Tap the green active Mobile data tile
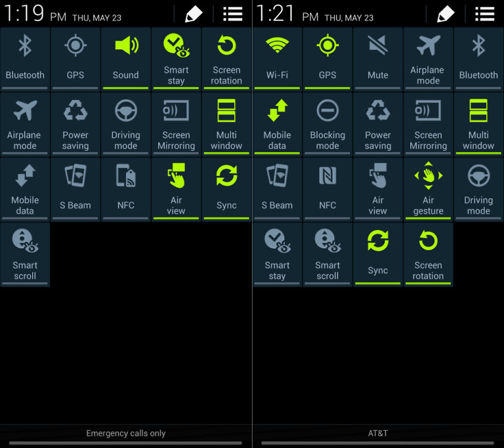Screen dimensions: 504x448 coord(277,123)
